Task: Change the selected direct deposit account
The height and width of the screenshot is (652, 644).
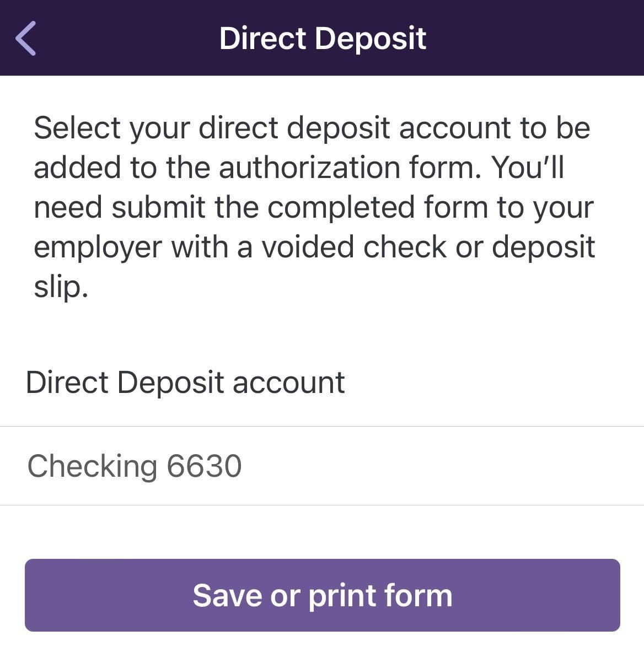Action: pyautogui.click(x=322, y=466)
